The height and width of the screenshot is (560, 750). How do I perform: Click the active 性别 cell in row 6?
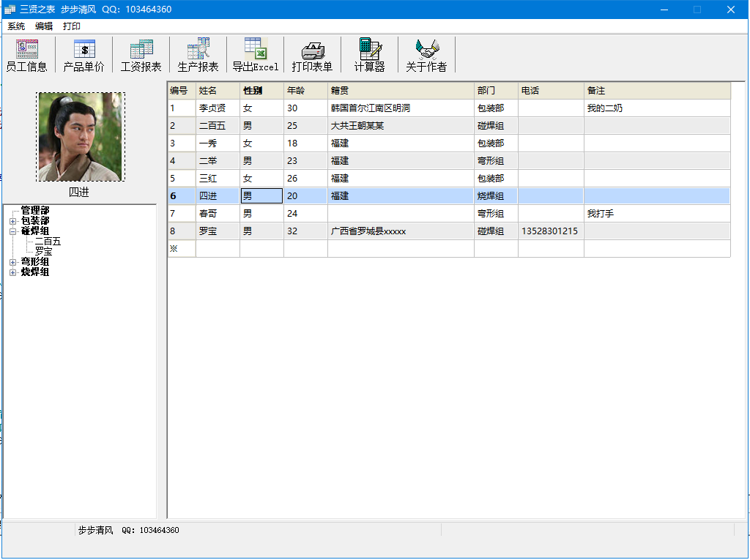[261, 196]
